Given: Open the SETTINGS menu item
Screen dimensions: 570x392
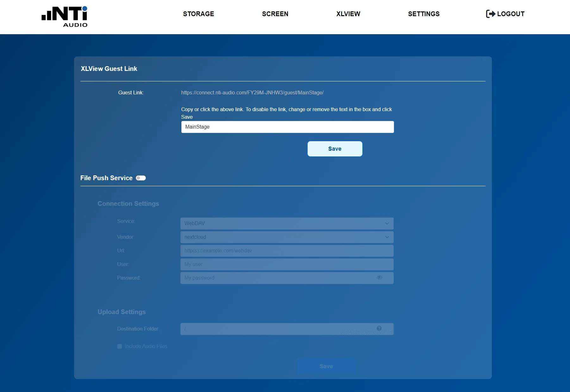Looking at the screenshot, I should pyautogui.click(x=424, y=14).
